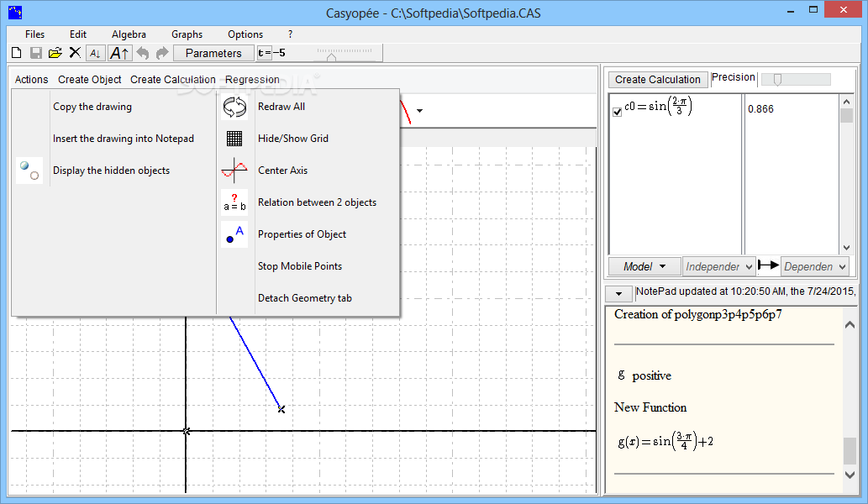Open the Create Calculation geometry menu
The image size is (868, 504).
coord(173,80)
